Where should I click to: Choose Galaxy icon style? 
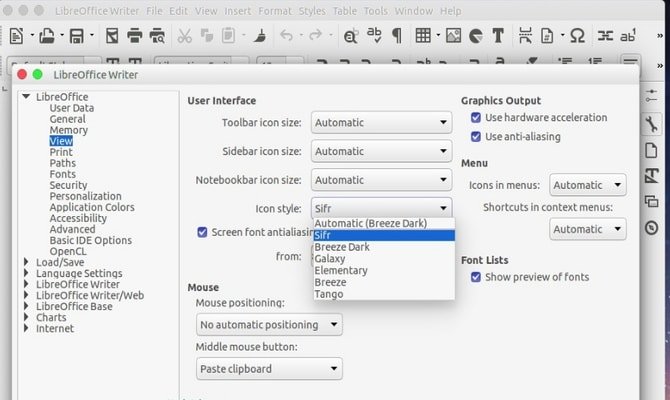384,259
